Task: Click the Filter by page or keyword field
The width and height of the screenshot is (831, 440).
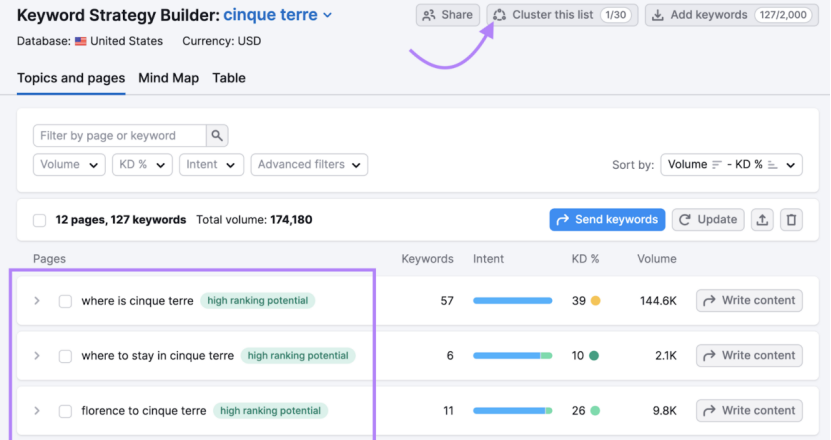Action: point(120,136)
